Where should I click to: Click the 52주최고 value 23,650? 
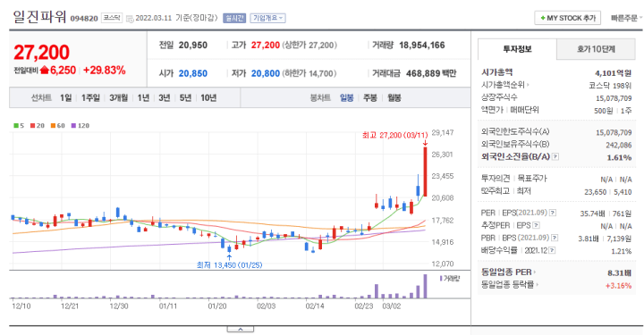click(595, 192)
